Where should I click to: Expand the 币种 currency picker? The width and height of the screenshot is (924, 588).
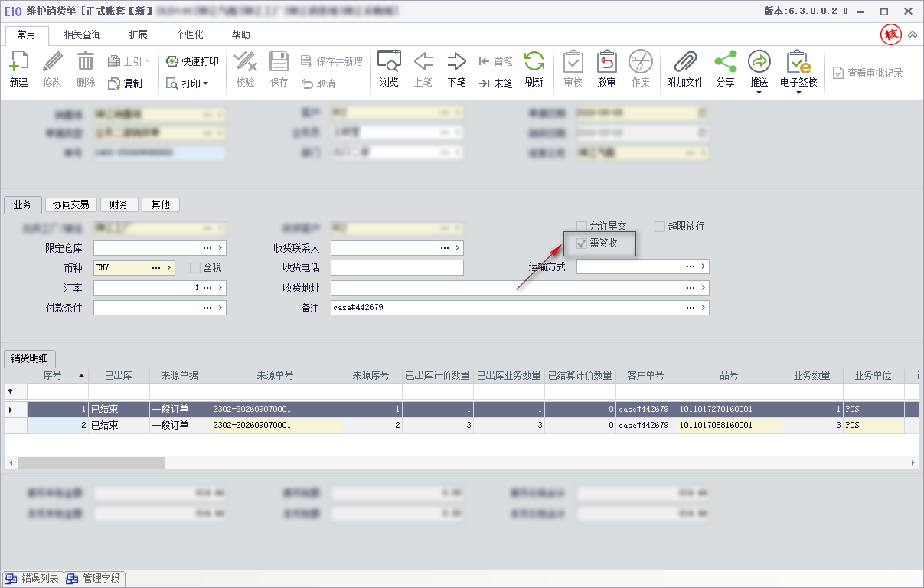click(169, 268)
